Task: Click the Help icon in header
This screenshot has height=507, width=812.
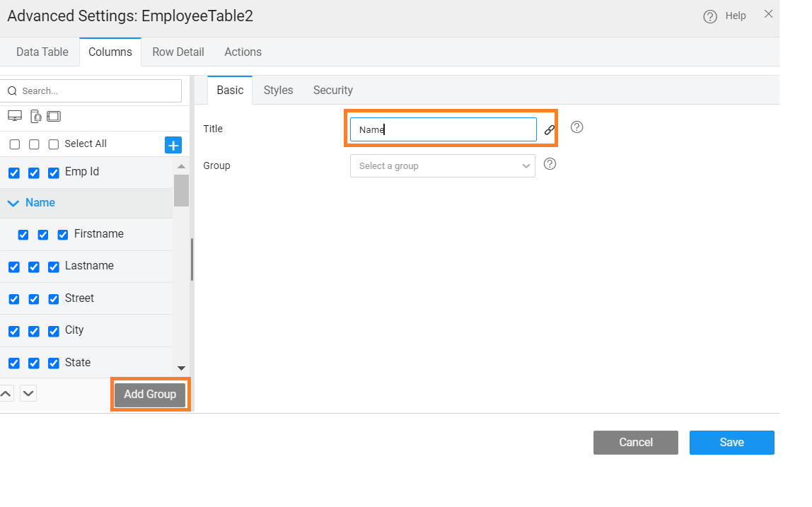Action: [710, 16]
